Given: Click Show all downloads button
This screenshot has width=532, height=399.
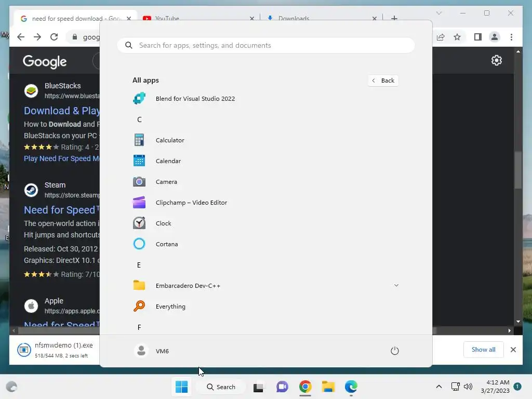Looking at the screenshot, I should coord(484,350).
